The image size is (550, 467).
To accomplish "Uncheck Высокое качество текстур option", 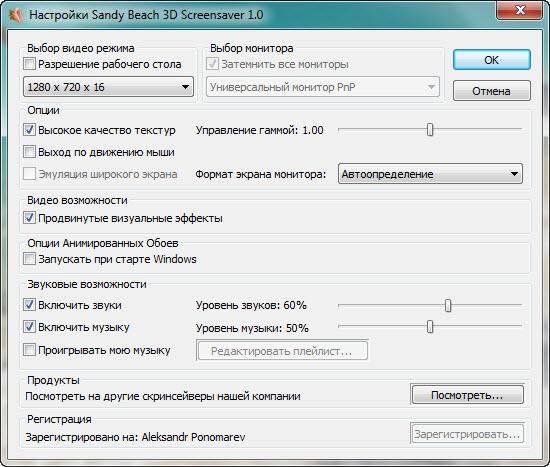I will (29, 130).
